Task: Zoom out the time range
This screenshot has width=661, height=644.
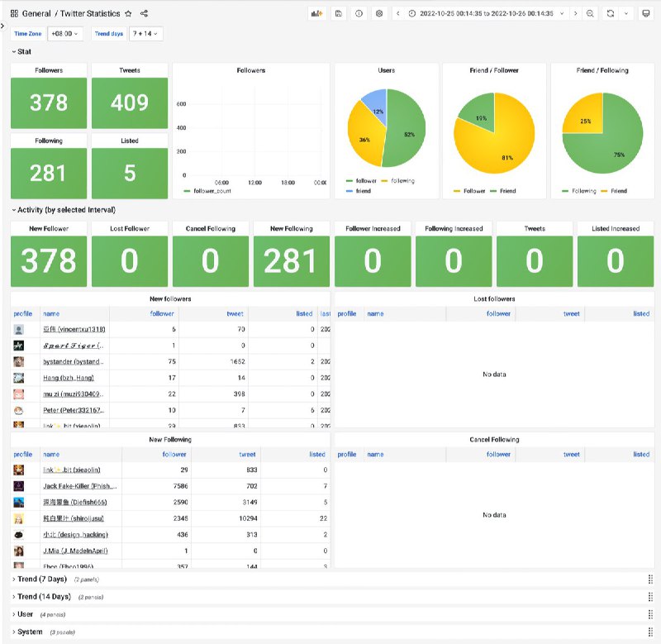Action: pos(590,14)
